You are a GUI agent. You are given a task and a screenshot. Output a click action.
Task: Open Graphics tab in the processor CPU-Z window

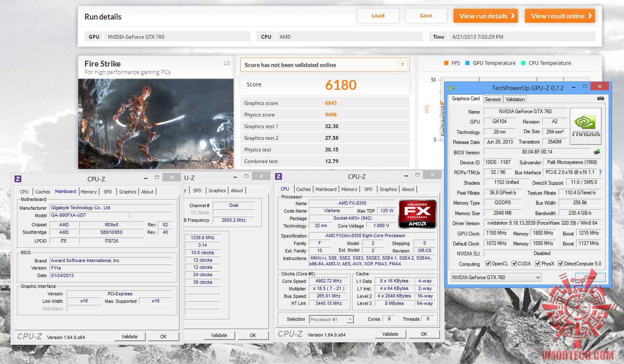pyautogui.click(x=388, y=189)
